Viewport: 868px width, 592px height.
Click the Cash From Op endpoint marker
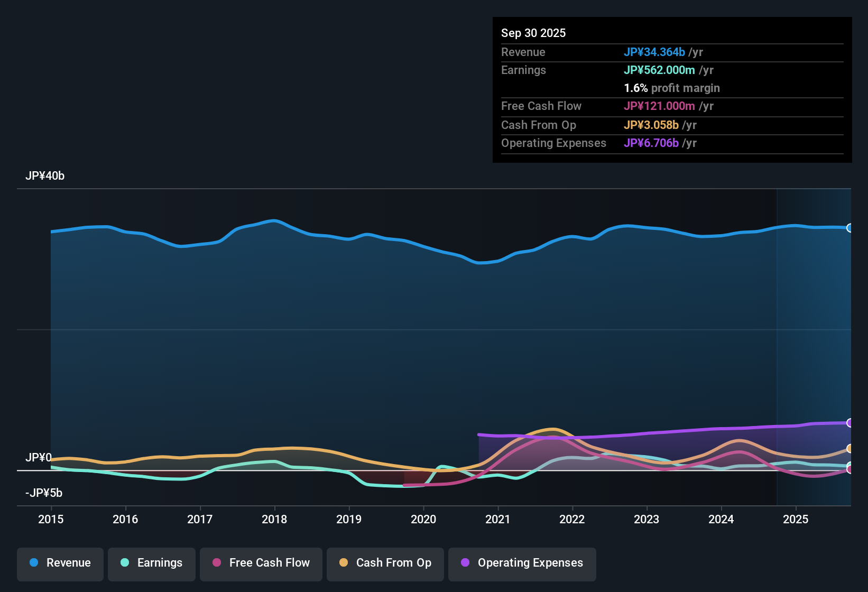(850, 449)
